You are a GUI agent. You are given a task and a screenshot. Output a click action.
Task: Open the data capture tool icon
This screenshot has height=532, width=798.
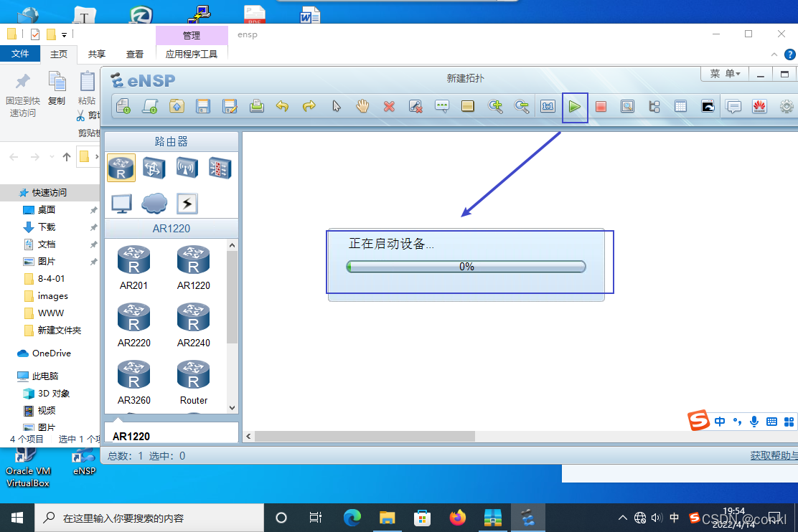coord(627,106)
